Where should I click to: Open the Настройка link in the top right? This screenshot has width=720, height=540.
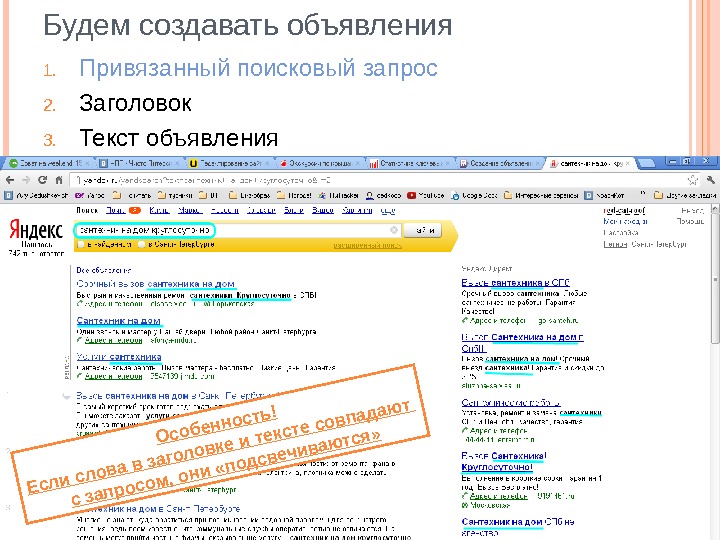621,233
